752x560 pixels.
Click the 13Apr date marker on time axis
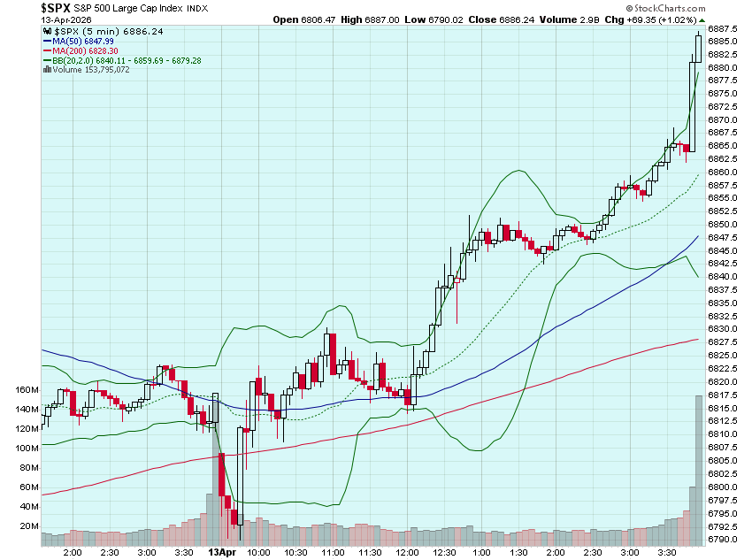click(221, 551)
